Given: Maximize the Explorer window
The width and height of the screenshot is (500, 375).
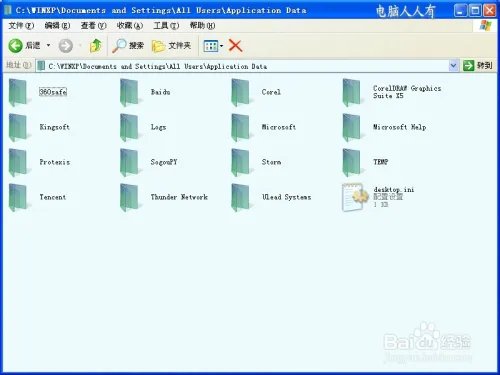Looking at the screenshot, I should (x=475, y=10).
